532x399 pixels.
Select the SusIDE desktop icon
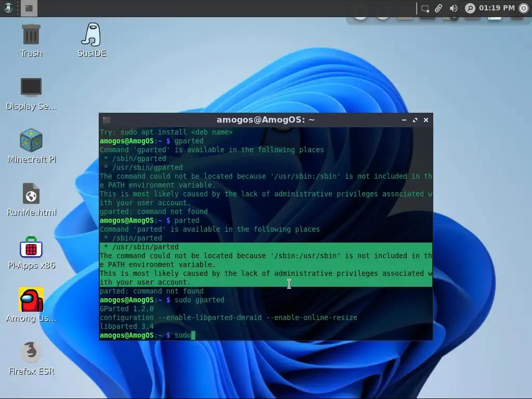[91, 40]
